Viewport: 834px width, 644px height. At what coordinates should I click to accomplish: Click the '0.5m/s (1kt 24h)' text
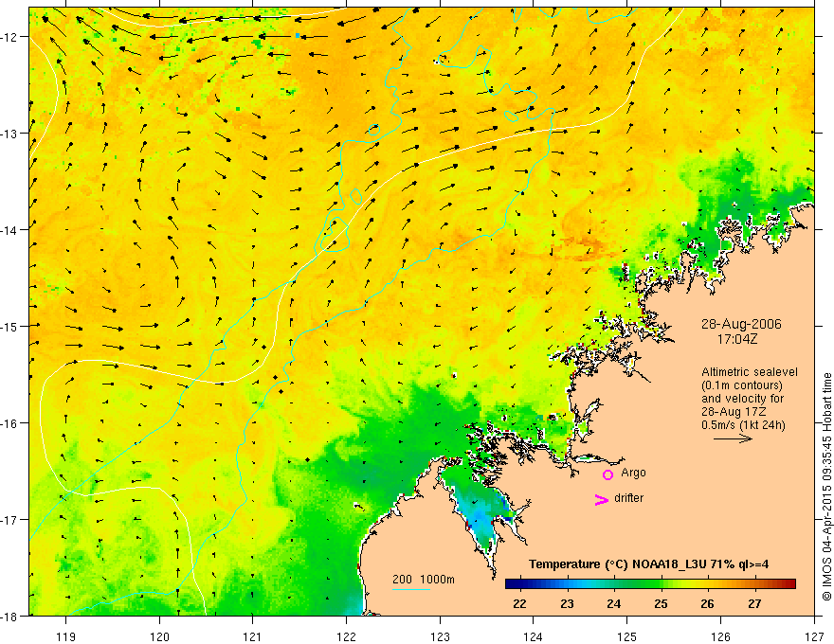tap(743, 424)
